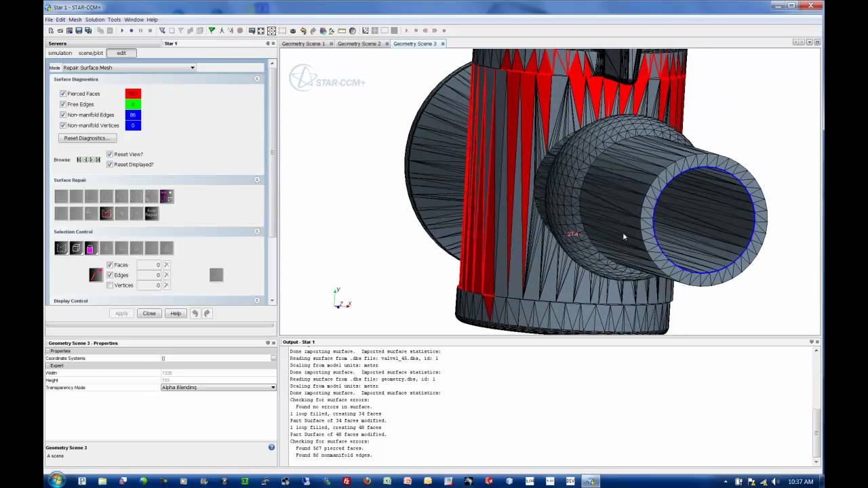Viewport: 868px width, 488px height.
Task: Collapse the Properties group expander
Action: pyautogui.click(x=48, y=351)
